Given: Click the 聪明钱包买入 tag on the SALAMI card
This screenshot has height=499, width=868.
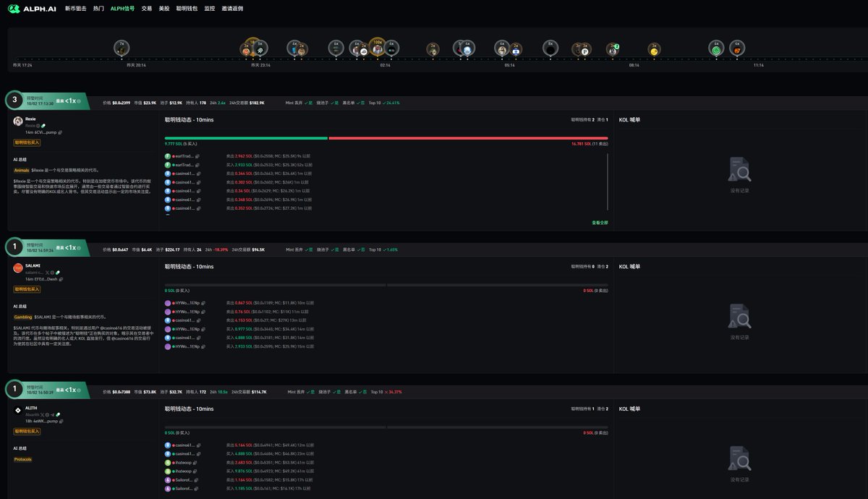Looking at the screenshot, I should [27, 289].
